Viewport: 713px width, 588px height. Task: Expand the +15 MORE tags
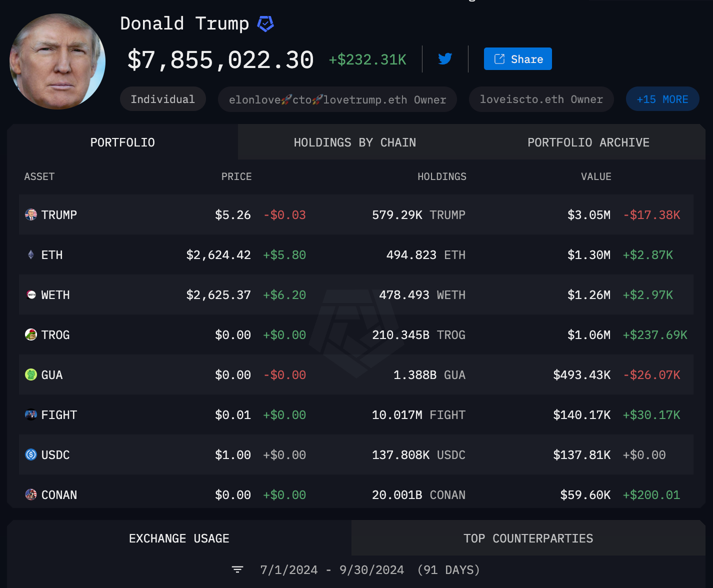click(x=662, y=99)
